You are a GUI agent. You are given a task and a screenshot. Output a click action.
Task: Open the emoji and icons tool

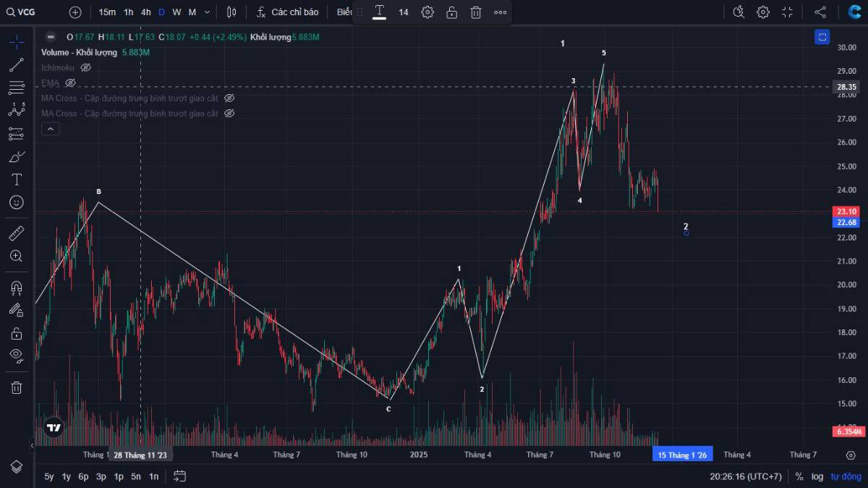pos(16,202)
